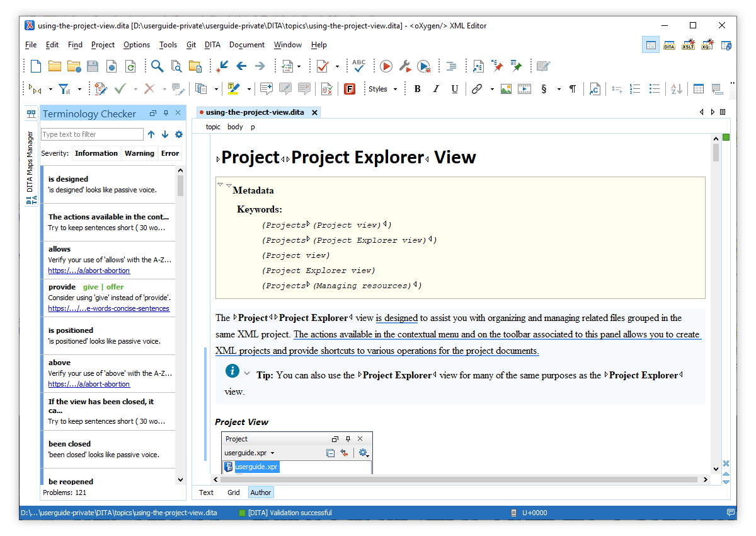Open the File menu

point(31,45)
